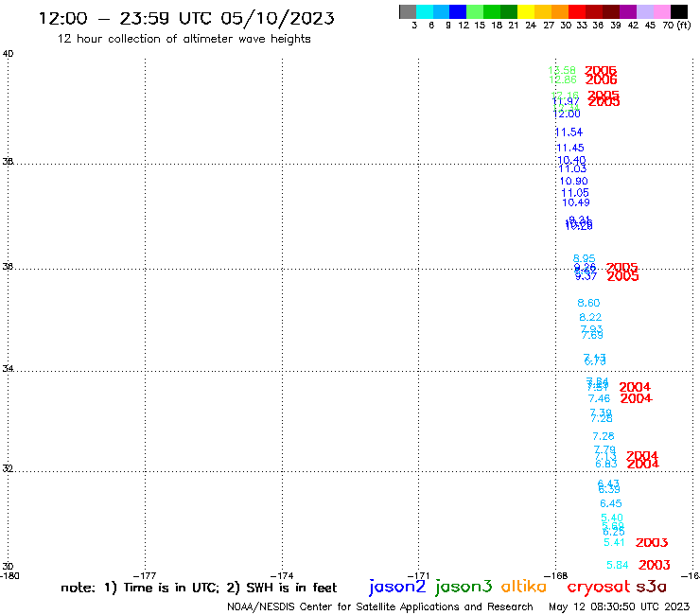Click the cyan swatch in the color scale
Image resolution: width=700 pixels, height=615 pixels.
(x=425, y=12)
